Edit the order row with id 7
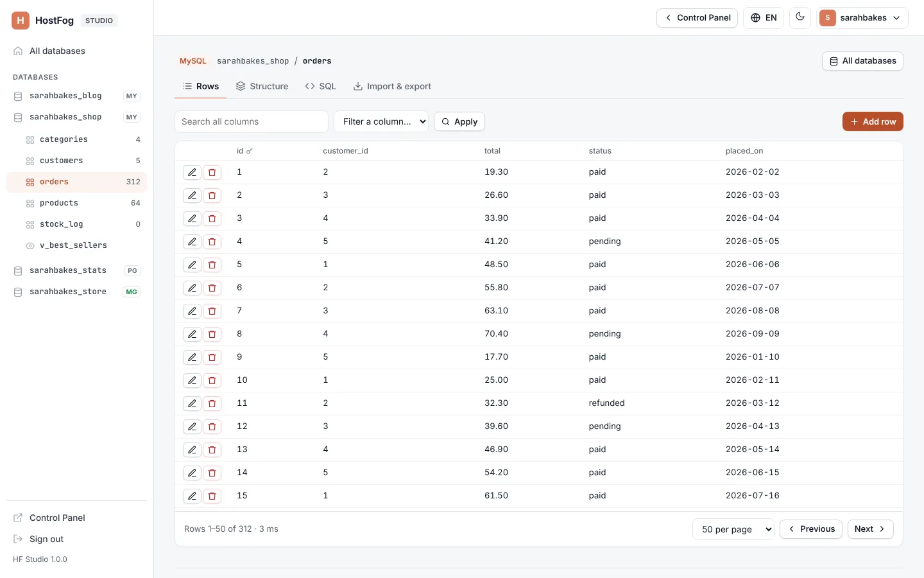 click(x=192, y=311)
